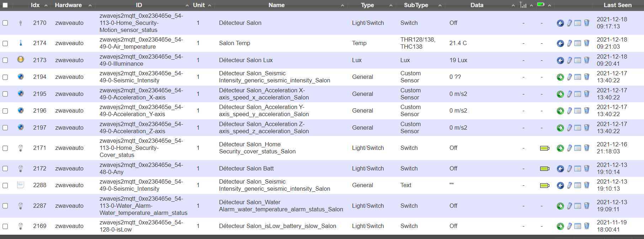Toggle the select-all checkbox in the header

click(5, 5)
